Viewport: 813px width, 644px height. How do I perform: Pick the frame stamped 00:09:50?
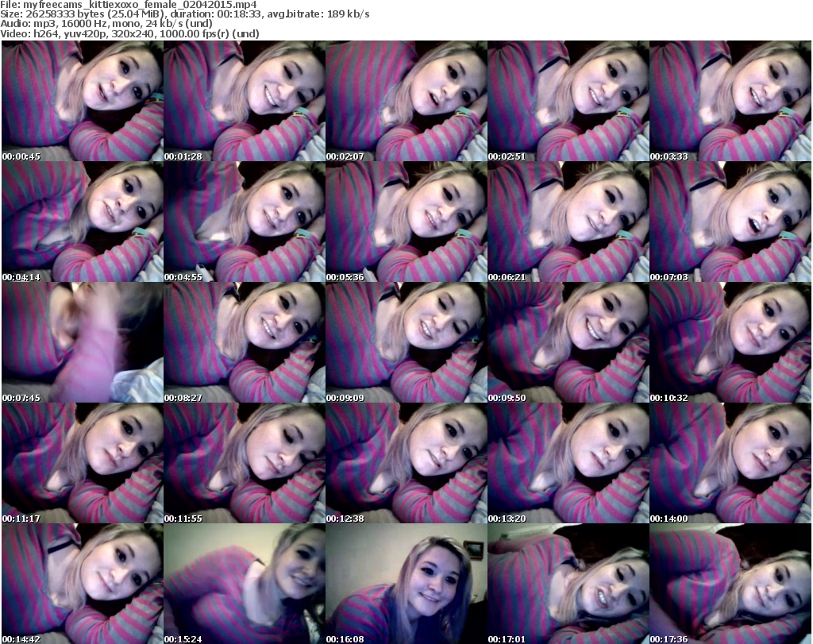point(568,342)
